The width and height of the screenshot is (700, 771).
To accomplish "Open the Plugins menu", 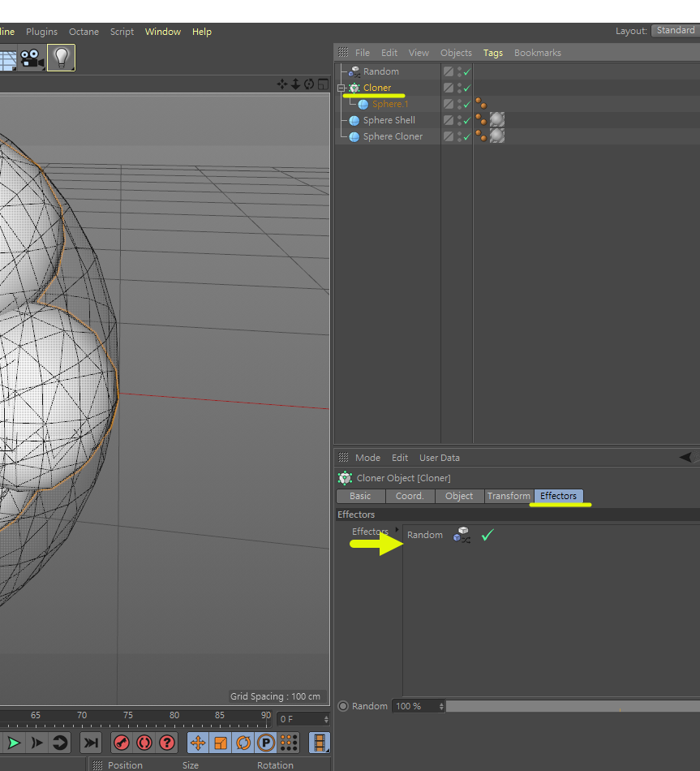I will (x=42, y=32).
